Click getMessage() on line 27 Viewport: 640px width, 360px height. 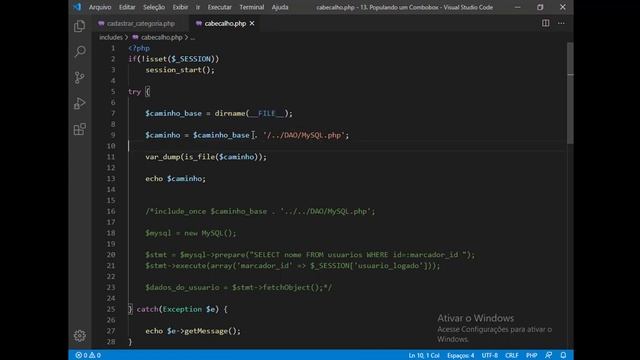[211, 331]
